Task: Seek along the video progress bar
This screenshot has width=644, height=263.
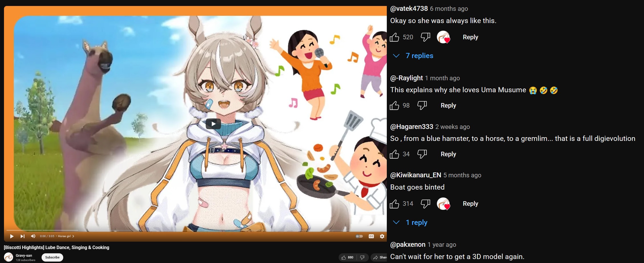Action: (195, 230)
